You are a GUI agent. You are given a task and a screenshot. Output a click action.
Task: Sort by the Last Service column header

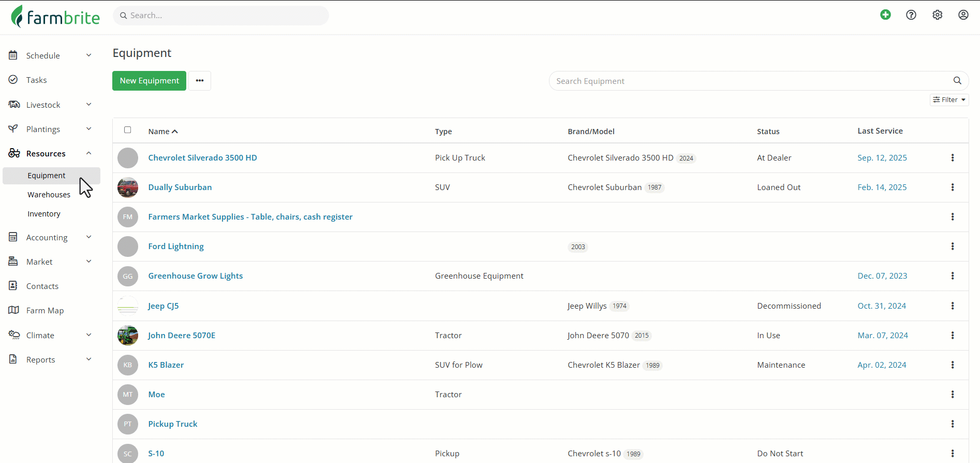point(880,131)
